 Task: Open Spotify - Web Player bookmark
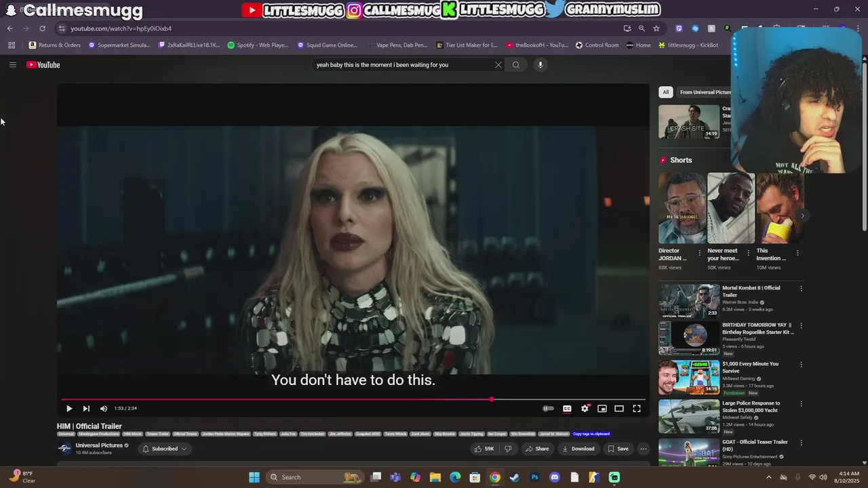pos(258,45)
